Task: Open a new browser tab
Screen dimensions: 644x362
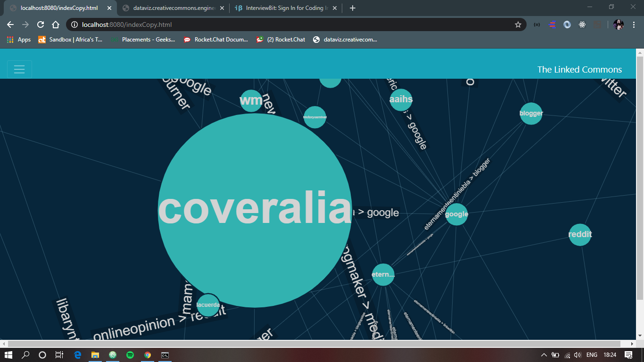Action: (353, 8)
